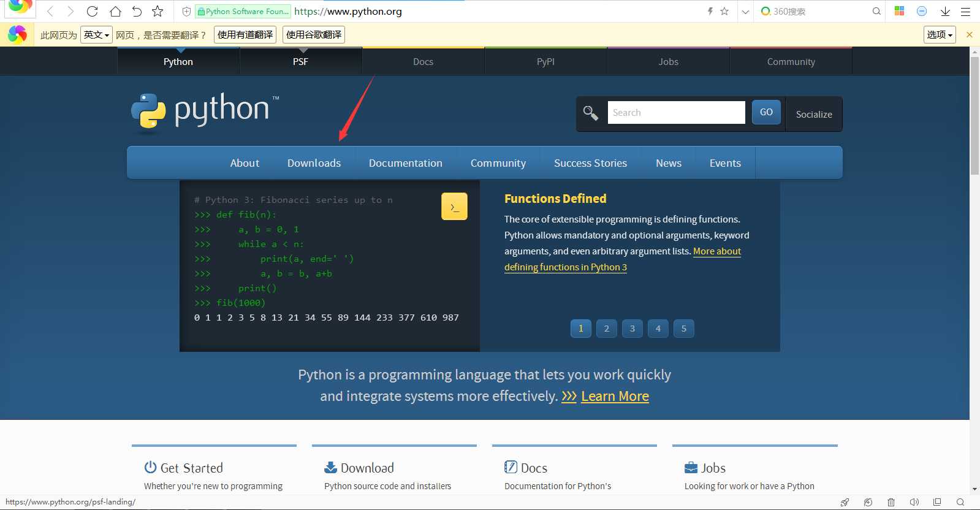Open the colorful grid extensions icon
The height and width of the screenshot is (510, 980).
click(900, 11)
